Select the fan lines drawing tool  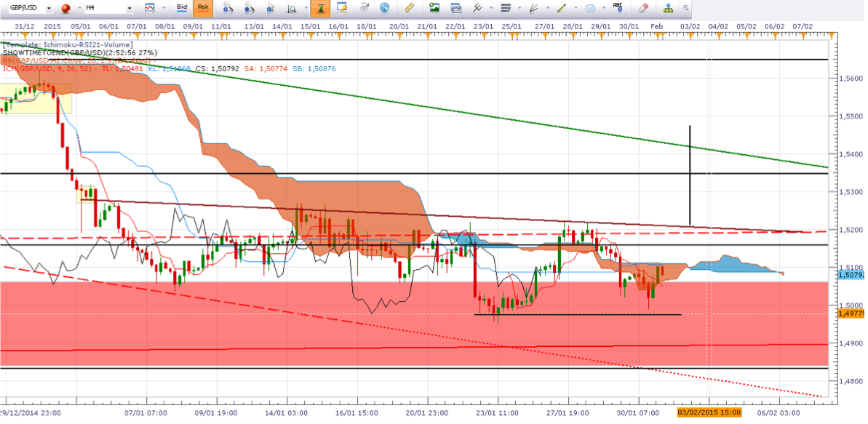[534, 8]
